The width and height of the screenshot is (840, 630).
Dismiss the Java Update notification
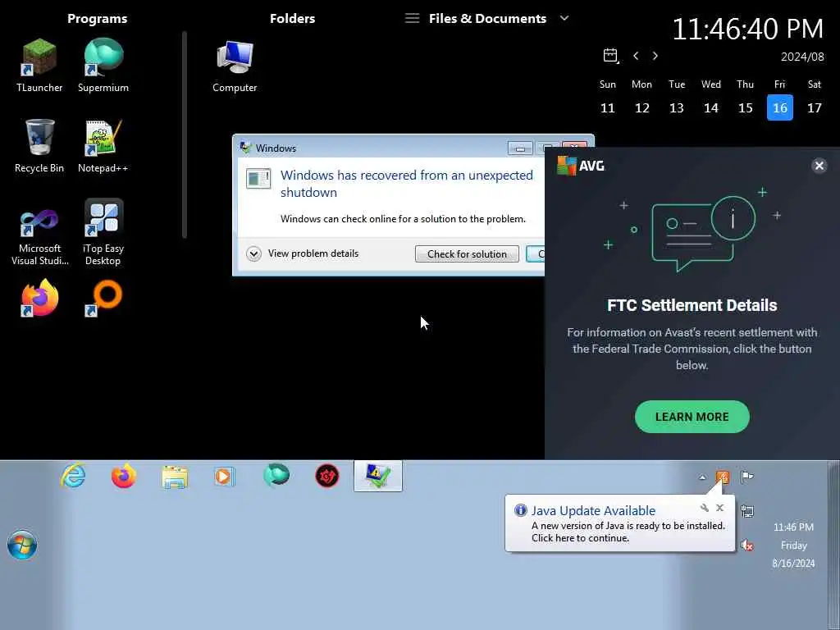tap(720, 507)
